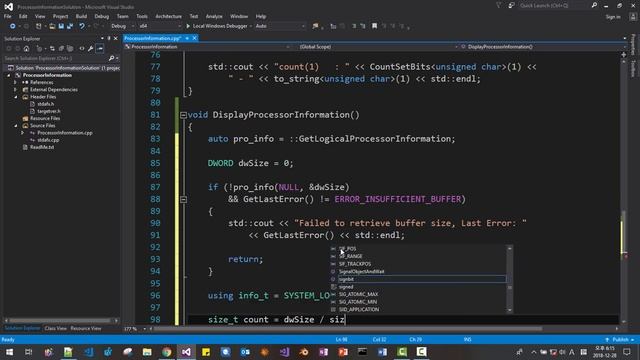640x360 pixels.
Task: Pin the ProcessorInformation.cpp tab
Action: click(187, 38)
